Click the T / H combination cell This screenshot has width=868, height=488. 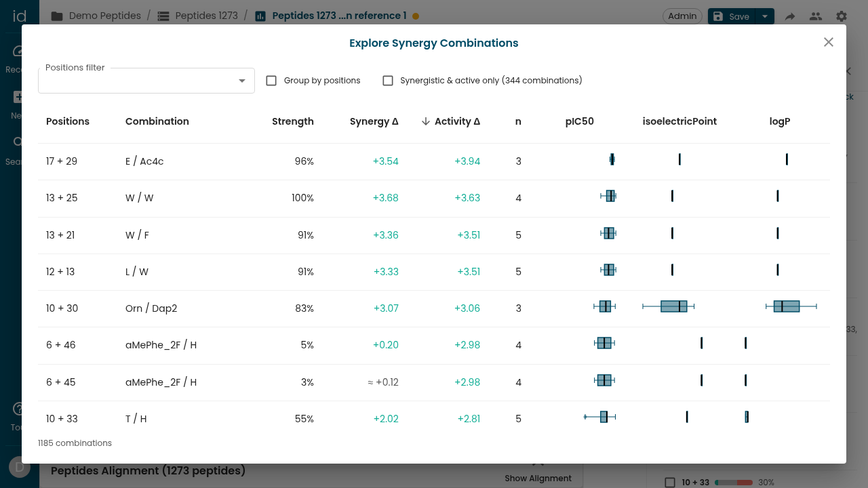coord(136,419)
